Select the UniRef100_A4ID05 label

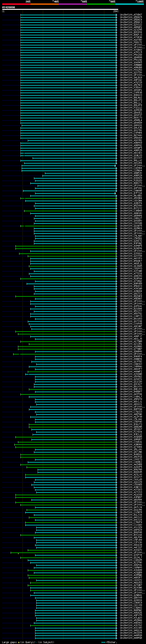[131, 633]
